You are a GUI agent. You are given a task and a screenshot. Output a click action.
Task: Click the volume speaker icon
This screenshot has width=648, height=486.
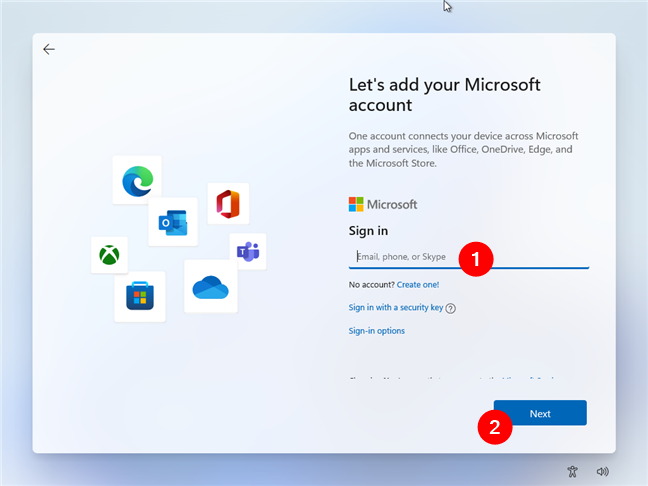pos(603,472)
